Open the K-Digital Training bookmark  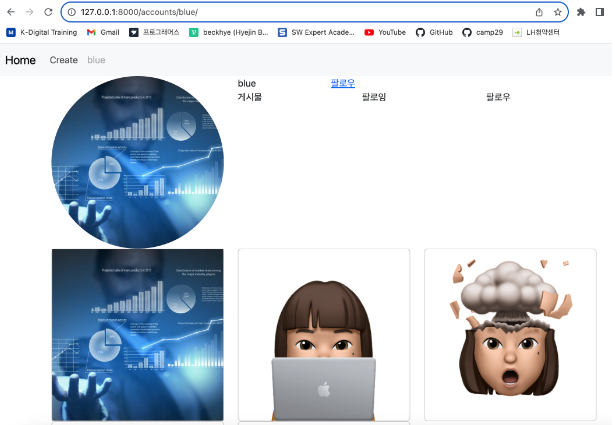42,33
